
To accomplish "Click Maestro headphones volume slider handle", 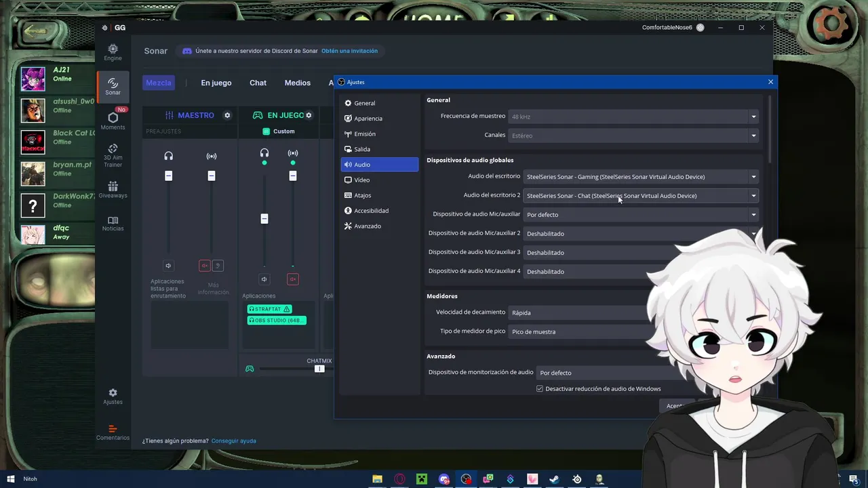I will pos(168,176).
